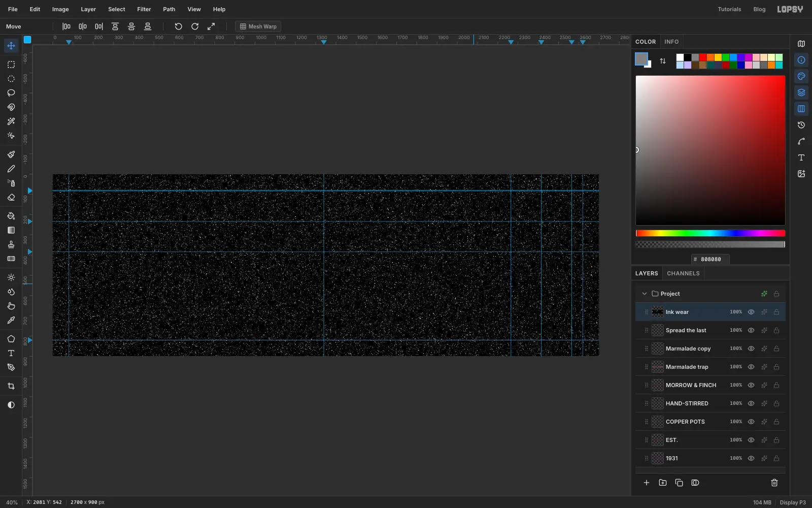812x508 pixels.
Task: Select the clone stamp tool
Action: point(11,244)
